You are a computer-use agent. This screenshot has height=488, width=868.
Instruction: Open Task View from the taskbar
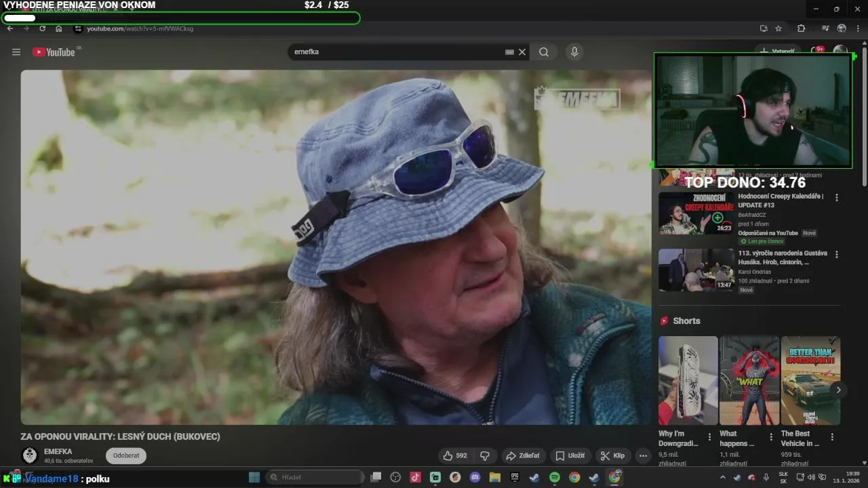(376, 477)
